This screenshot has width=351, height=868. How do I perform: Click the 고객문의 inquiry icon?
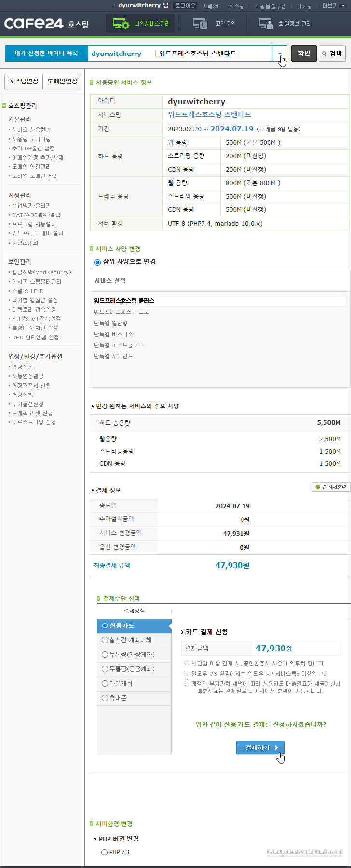point(200,23)
